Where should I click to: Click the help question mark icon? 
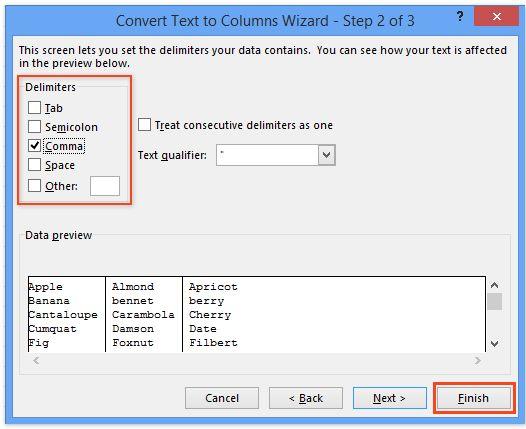pos(460,16)
